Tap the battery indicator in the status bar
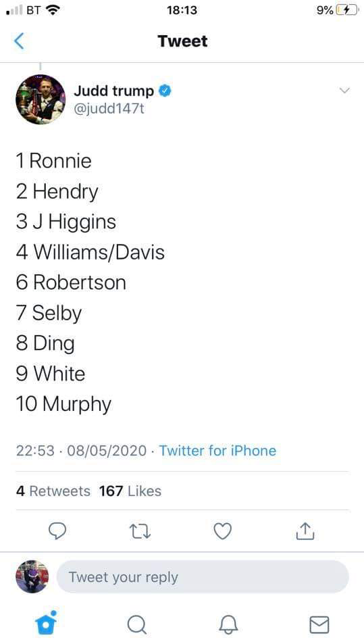The height and width of the screenshot is (642, 364). pyautogui.click(x=346, y=10)
